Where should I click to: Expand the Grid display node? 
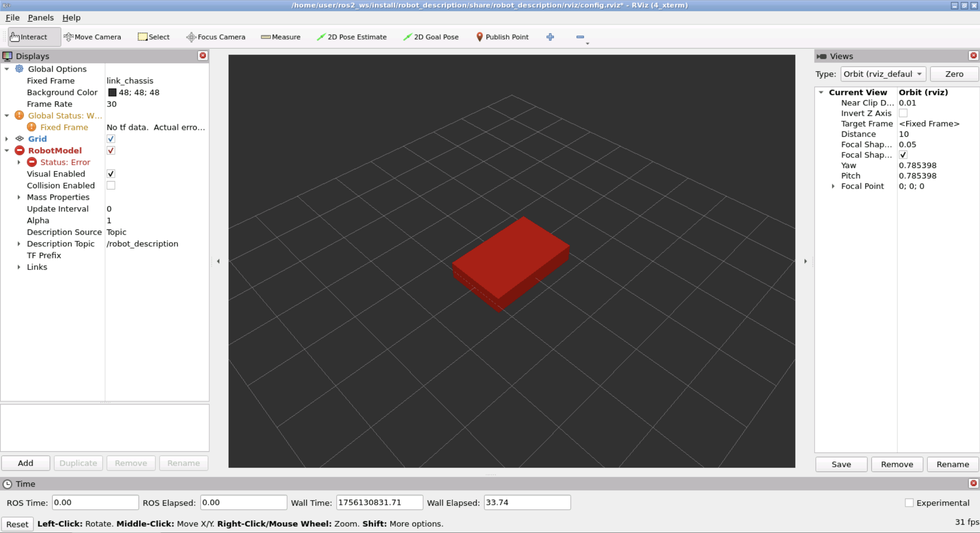pyautogui.click(x=7, y=139)
